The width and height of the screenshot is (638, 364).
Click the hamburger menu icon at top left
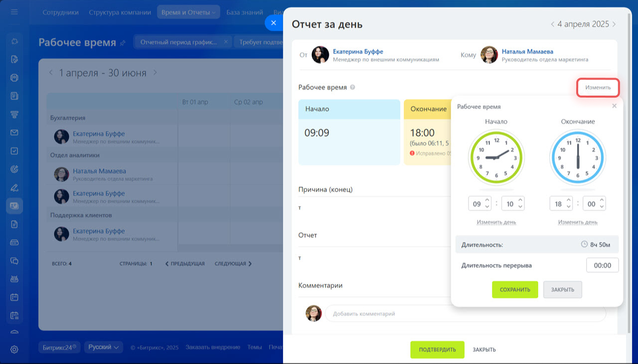coord(14,12)
